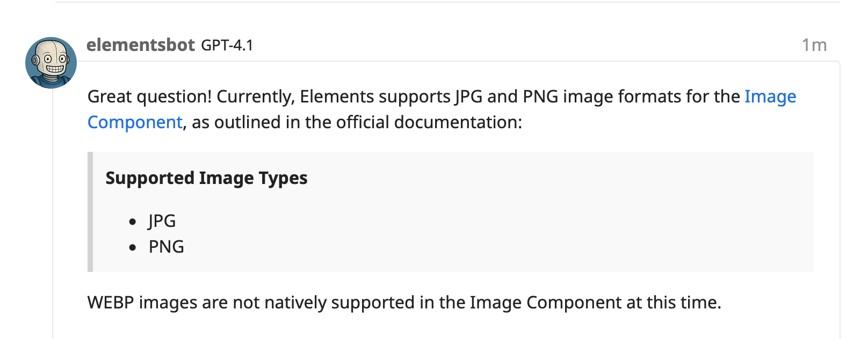Click the PNG list item
This screenshot has width=868, height=339.
pos(166,247)
